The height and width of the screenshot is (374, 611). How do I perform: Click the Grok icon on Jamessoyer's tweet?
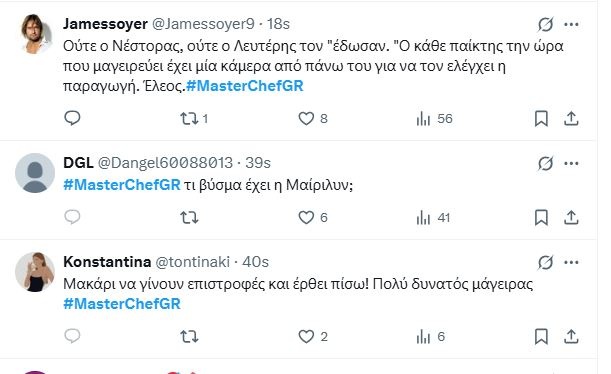[x=546, y=25]
